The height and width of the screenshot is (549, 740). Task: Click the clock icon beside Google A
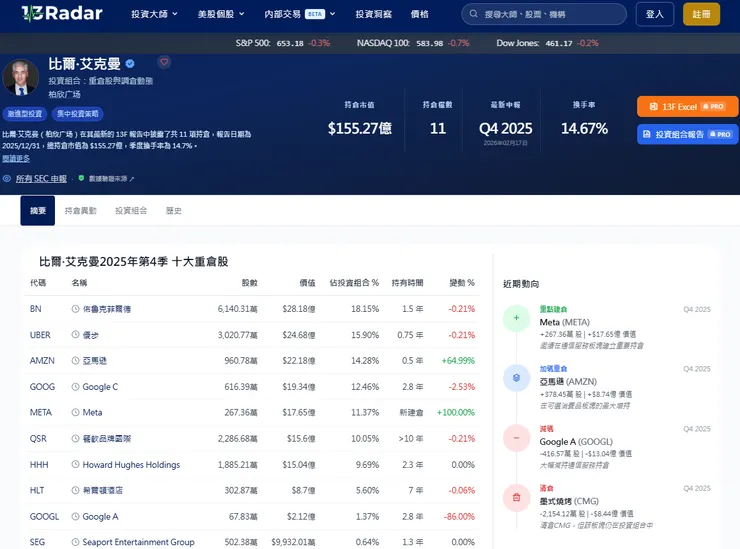[75, 516]
